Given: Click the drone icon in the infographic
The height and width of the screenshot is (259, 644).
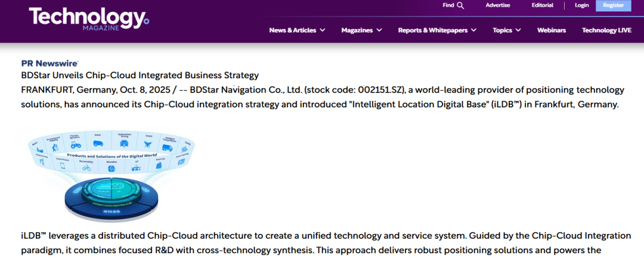Looking at the screenshot, I should pyautogui.click(x=148, y=144).
